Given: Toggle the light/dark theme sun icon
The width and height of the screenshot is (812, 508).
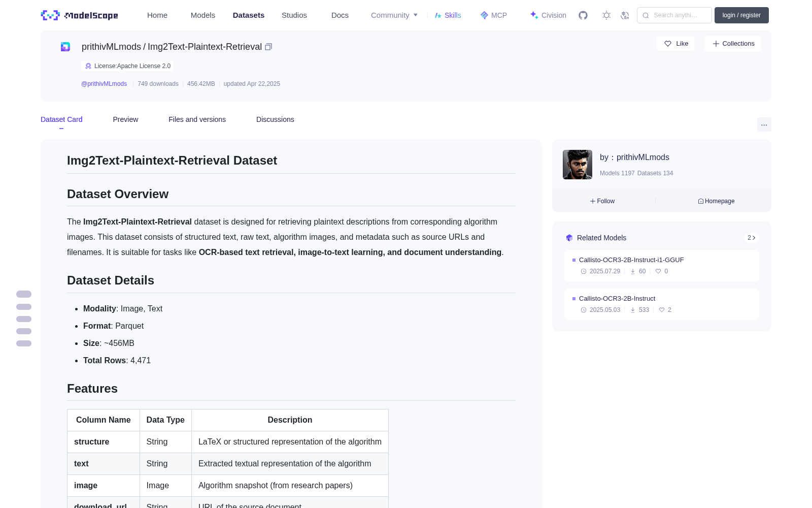Looking at the screenshot, I should coord(606,15).
